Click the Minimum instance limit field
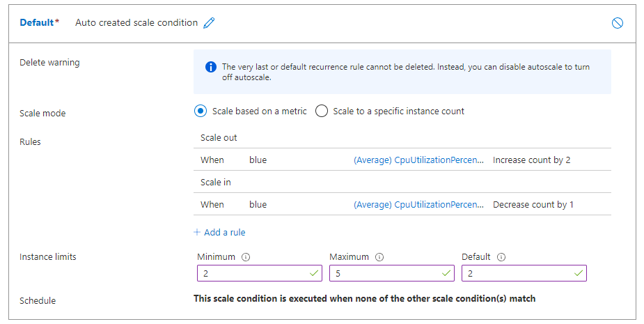Viewport: 644px width, 324px height. (x=253, y=273)
